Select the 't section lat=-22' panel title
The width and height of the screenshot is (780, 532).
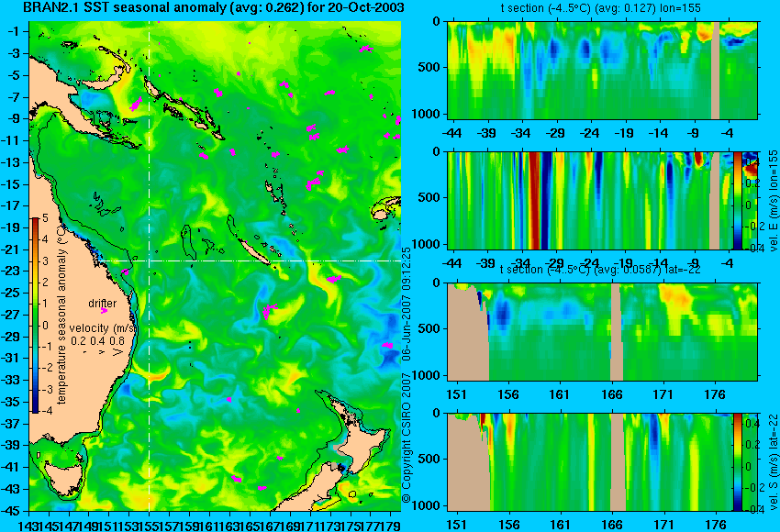[600, 270]
